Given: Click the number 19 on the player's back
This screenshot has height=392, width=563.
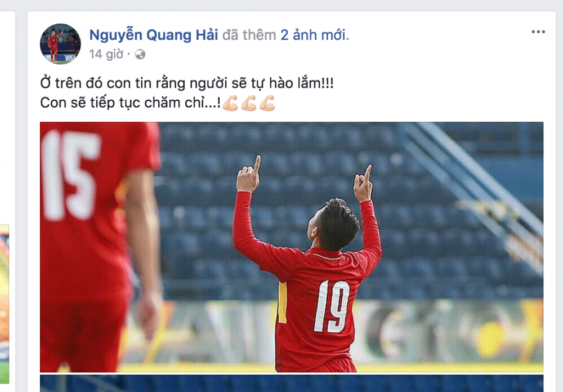Looking at the screenshot, I should 332,306.
